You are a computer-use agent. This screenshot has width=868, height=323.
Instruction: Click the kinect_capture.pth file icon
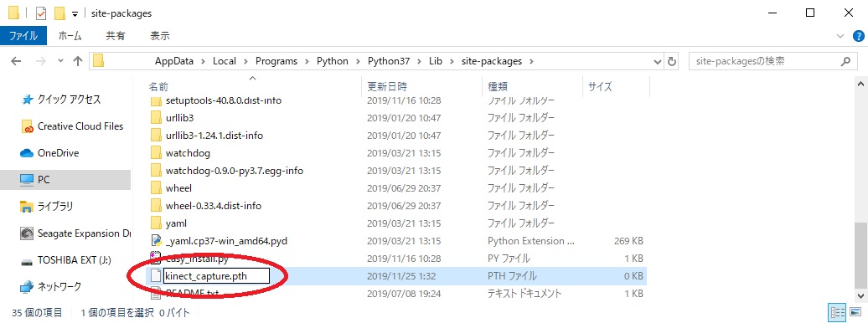(x=156, y=276)
